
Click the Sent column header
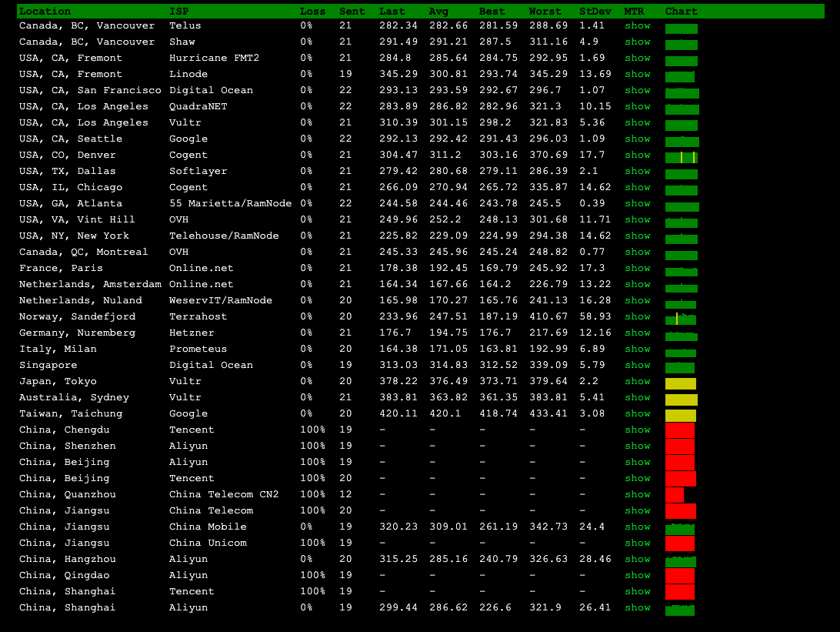[x=352, y=12]
